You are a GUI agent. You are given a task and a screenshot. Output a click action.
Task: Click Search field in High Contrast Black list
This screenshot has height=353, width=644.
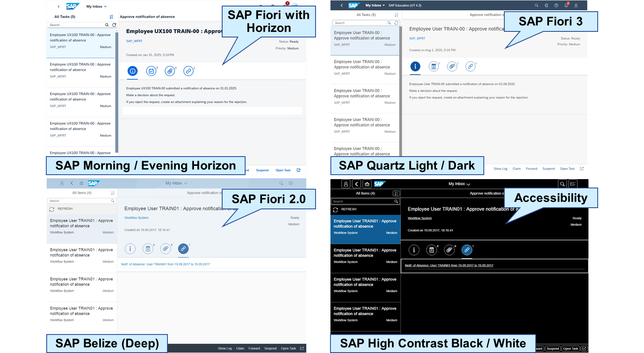[x=362, y=201]
